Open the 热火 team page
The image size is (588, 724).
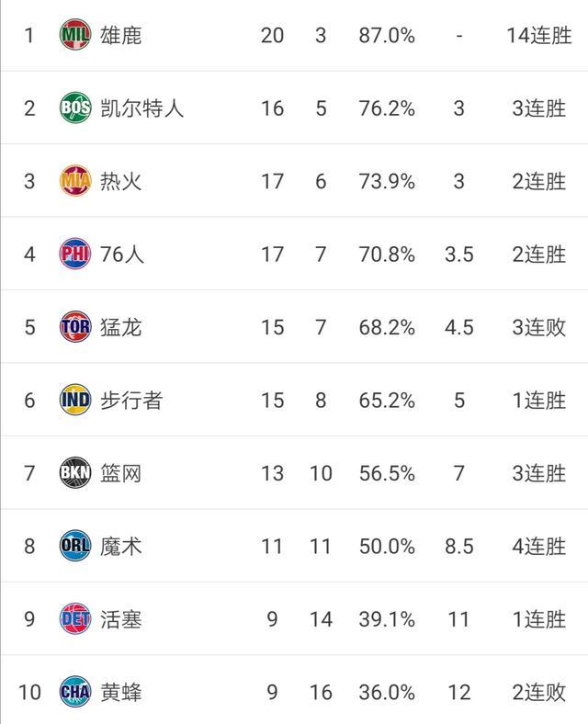pyautogui.click(x=121, y=181)
